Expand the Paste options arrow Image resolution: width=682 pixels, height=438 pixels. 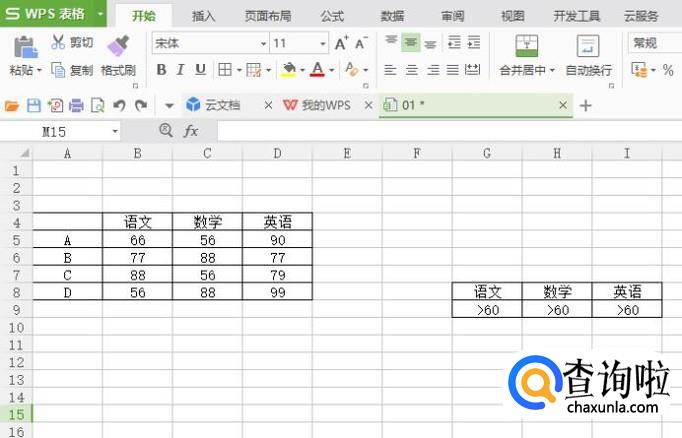(39, 70)
